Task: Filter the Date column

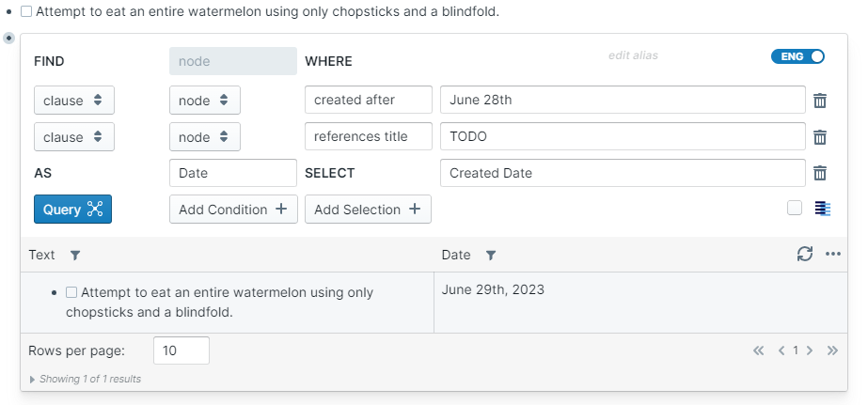Action: tap(491, 255)
